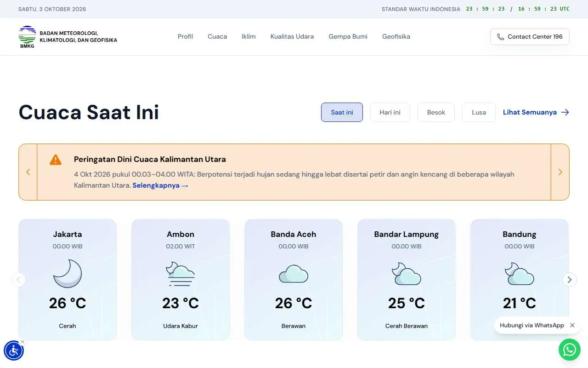This screenshot has width=588, height=368.
Task: Click Jakarta's clear-night moon icon
Action: coord(68,274)
